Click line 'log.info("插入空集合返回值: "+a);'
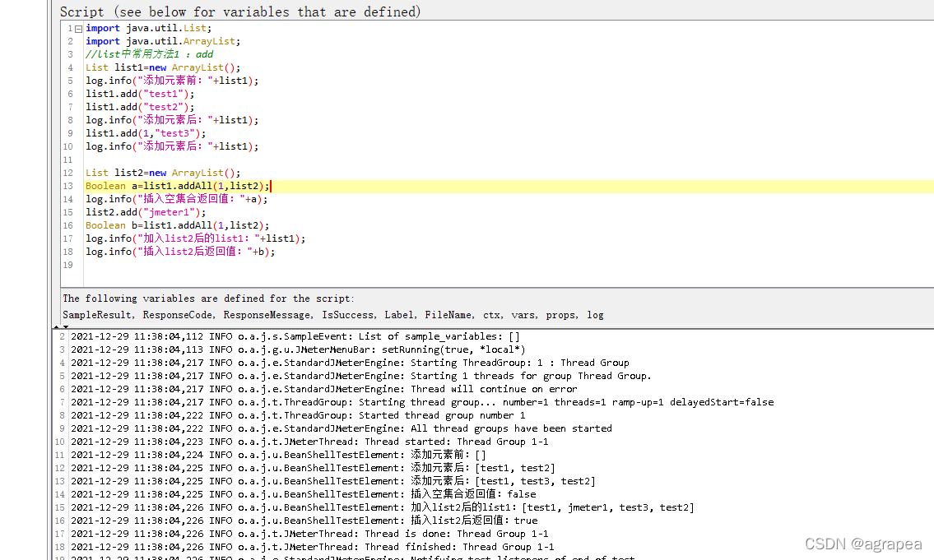The height and width of the screenshot is (560, 934). point(176,199)
